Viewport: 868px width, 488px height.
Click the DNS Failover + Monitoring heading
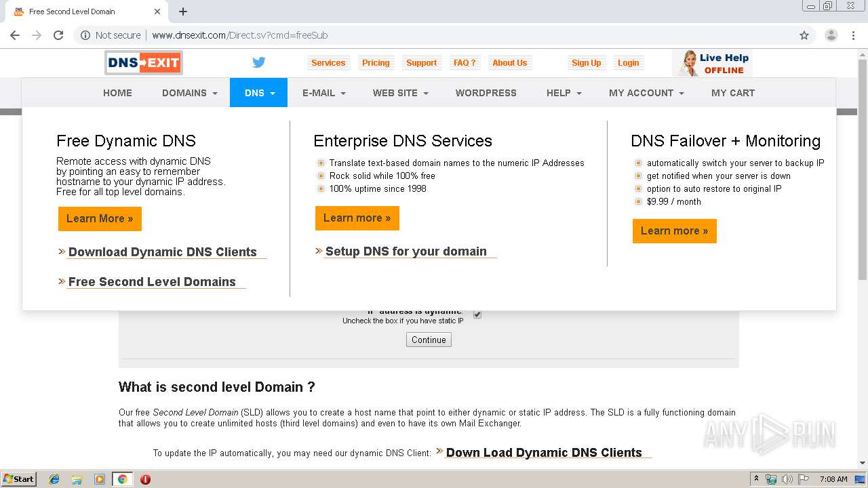click(726, 141)
